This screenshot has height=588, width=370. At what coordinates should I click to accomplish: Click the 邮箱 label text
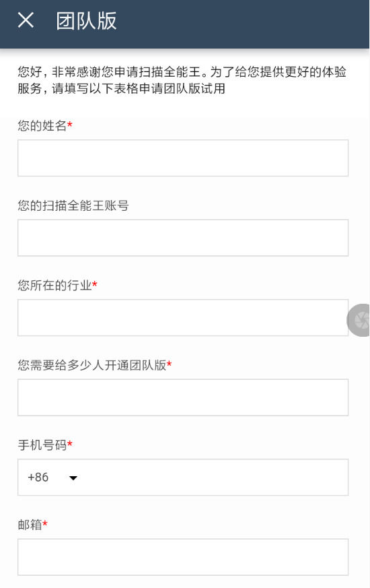point(30,525)
